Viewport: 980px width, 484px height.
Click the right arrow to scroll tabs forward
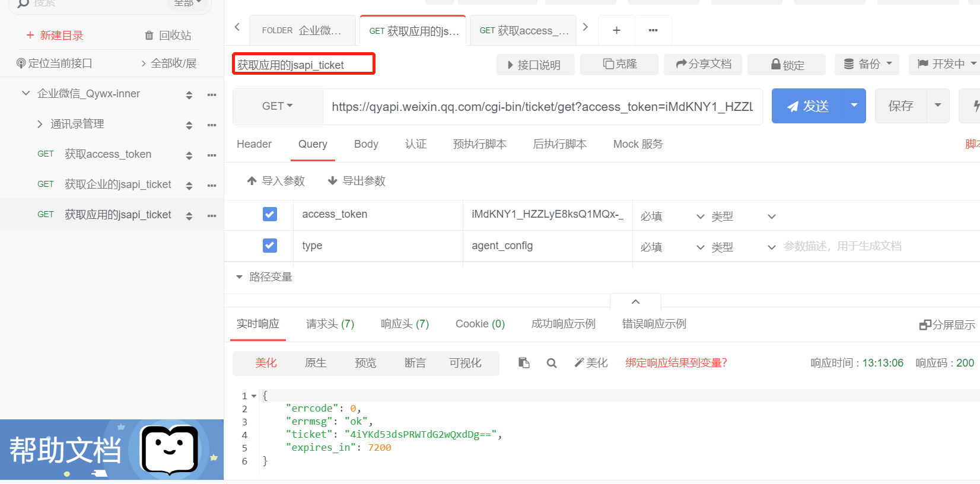pyautogui.click(x=586, y=27)
